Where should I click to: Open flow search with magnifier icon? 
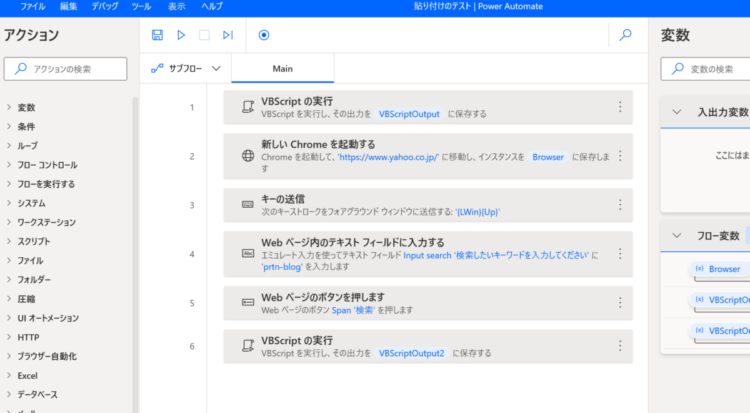pos(626,35)
